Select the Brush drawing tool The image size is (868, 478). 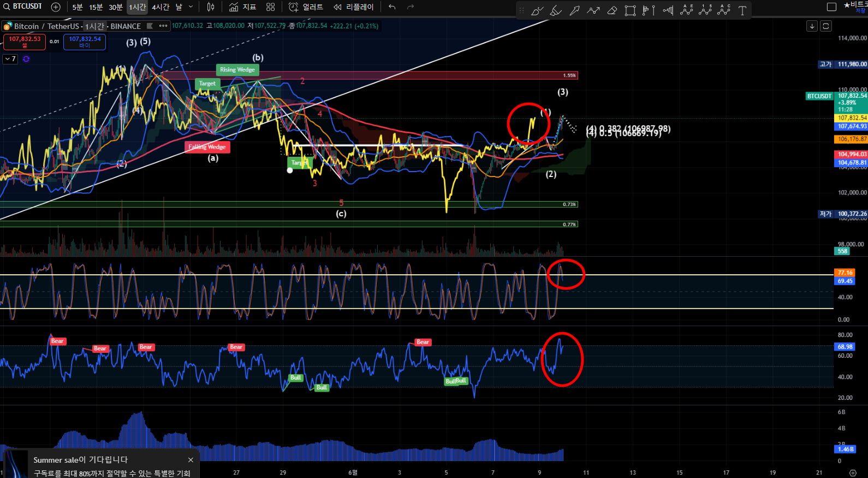[x=537, y=10]
